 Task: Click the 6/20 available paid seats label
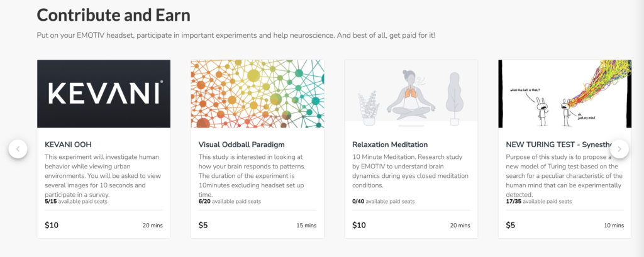click(x=230, y=202)
